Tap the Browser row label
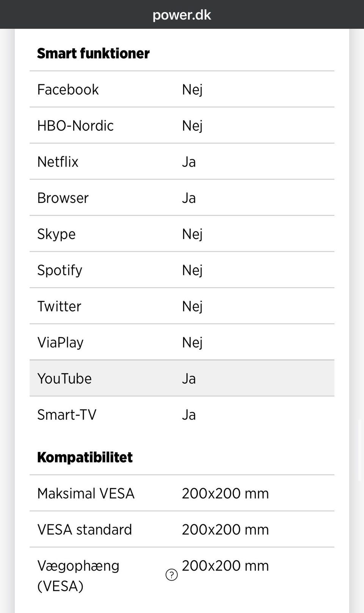Image resolution: width=364 pixels, height=613 pixels. tap(63, 198)
